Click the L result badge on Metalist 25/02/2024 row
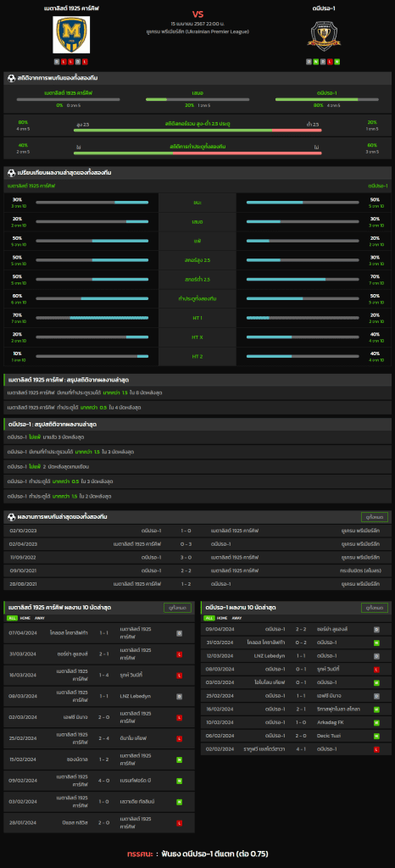The width and height of the screenshot is (395, 868). (179, 738)
